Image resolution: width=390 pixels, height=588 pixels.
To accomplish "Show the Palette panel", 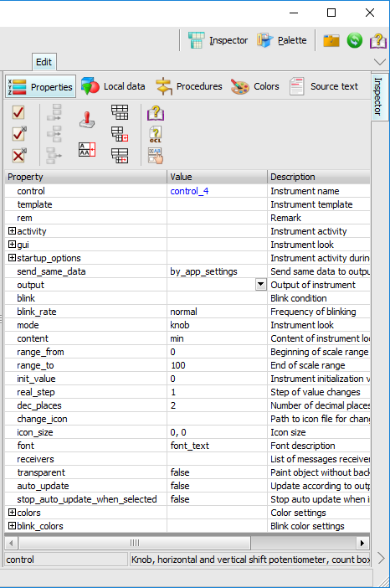I will click(282, 40).
